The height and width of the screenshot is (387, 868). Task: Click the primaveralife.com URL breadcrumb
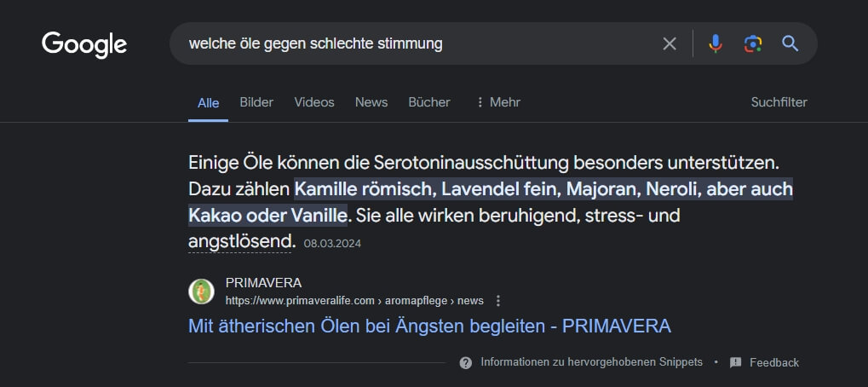(354, 300)
